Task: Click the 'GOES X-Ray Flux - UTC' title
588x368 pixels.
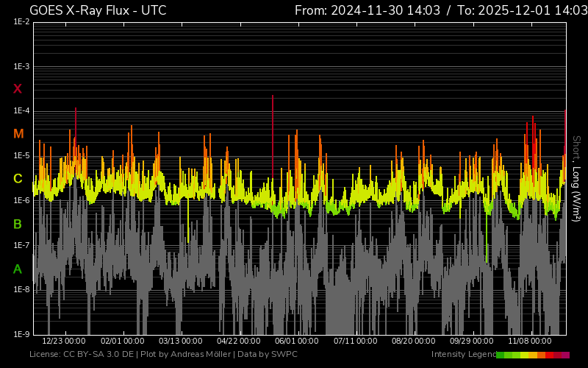Action: coord(98,10)
